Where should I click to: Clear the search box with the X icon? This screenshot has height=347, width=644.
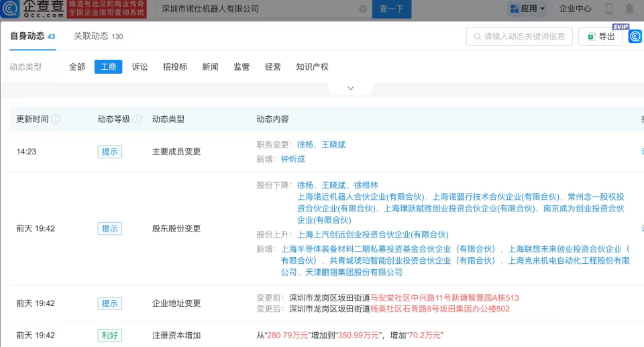[x=363, y=9]
